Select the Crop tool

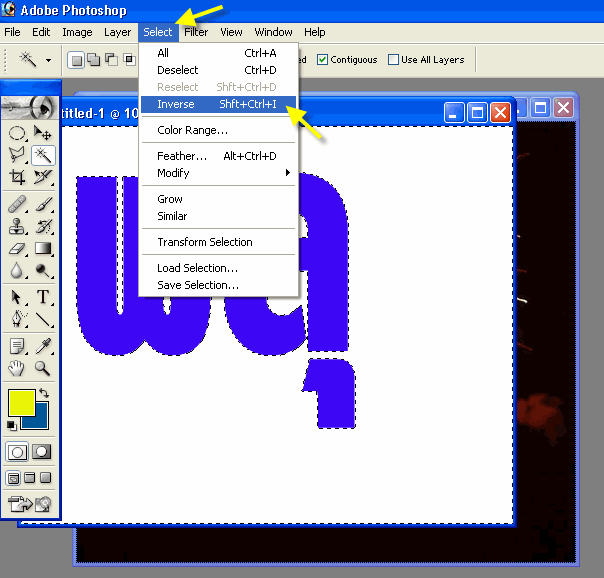click(17, 177)
